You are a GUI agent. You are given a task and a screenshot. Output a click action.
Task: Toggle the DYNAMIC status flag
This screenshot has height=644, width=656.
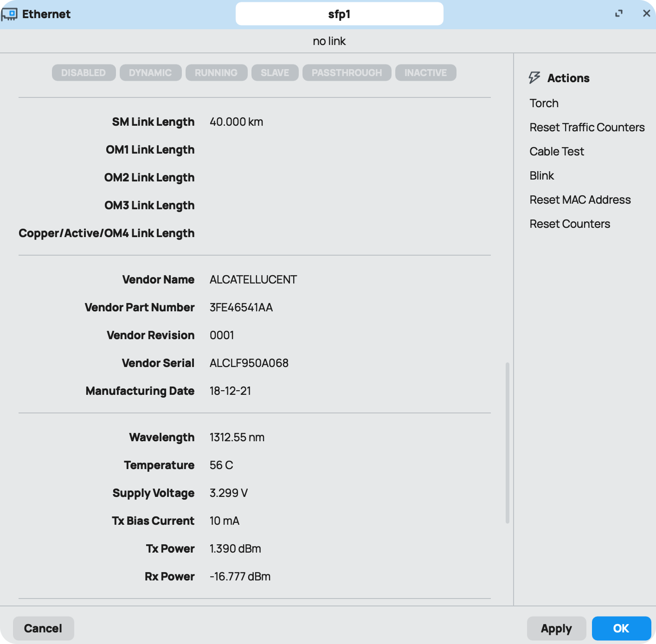tap(150, 73)
